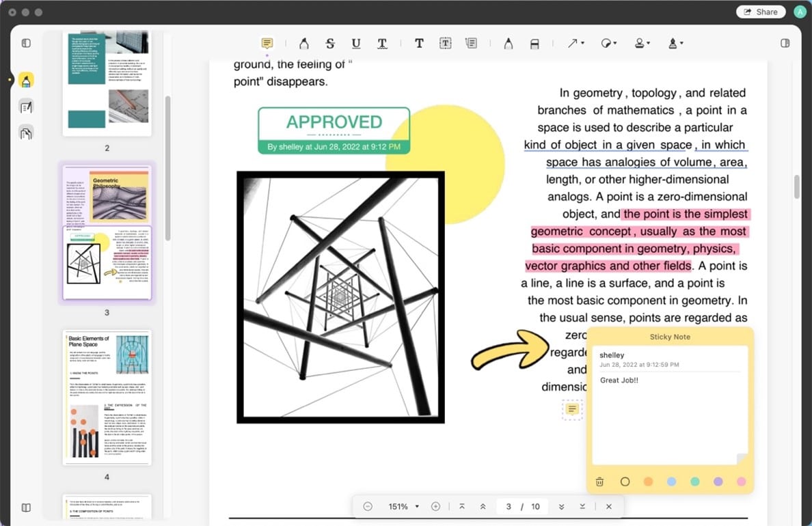This screenshot has width=812, height=526.
Task: Open the edit PDF mode in sidebar
Action: click(26, 107)
